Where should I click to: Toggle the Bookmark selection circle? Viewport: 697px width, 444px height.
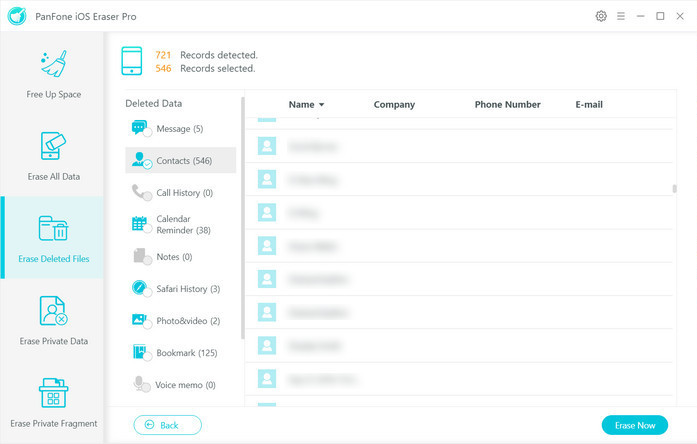point(148,356)
